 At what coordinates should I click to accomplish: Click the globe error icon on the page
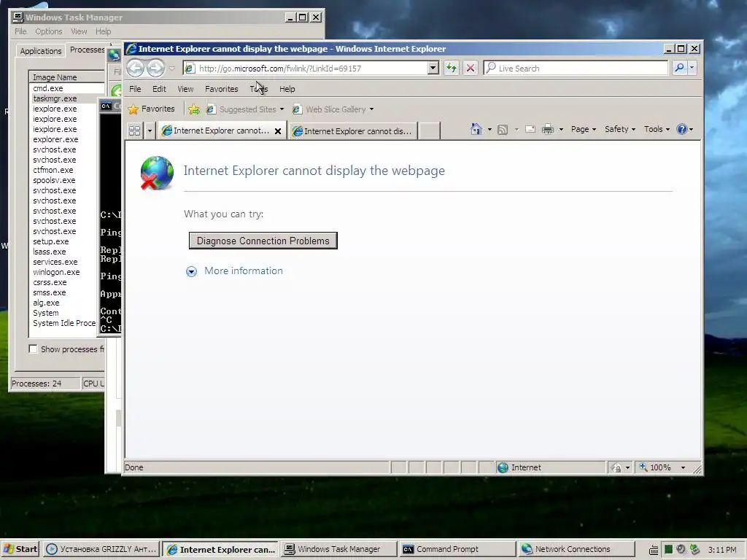[158, 173]
